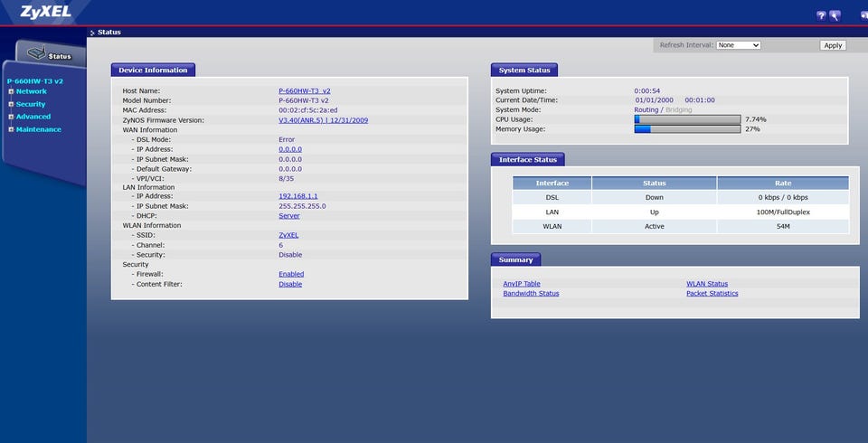868x443 pixels.
Task: Open the WAN IP Address 0.0.0.0 link
Action: [290, 149]
